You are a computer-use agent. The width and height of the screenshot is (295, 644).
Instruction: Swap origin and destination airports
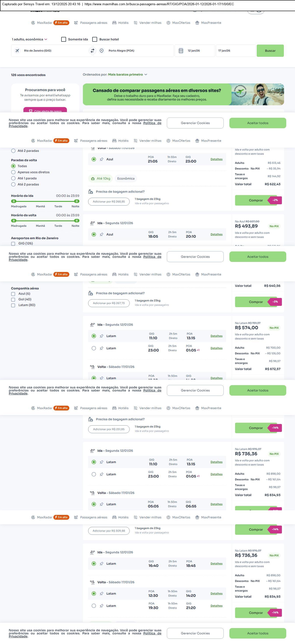click(92, 51)
